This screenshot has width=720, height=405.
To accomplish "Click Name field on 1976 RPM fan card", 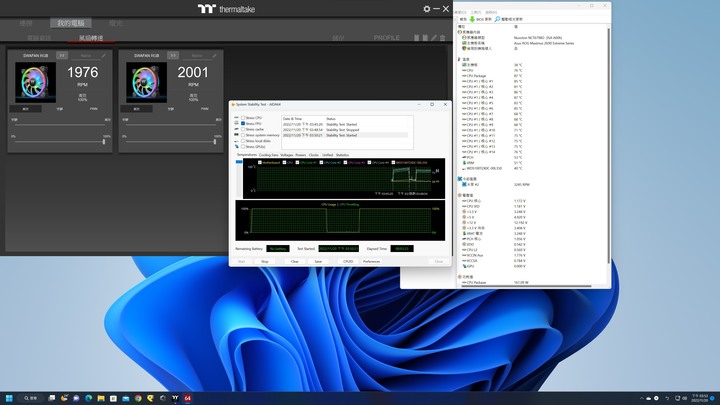I will click(85, 56).
